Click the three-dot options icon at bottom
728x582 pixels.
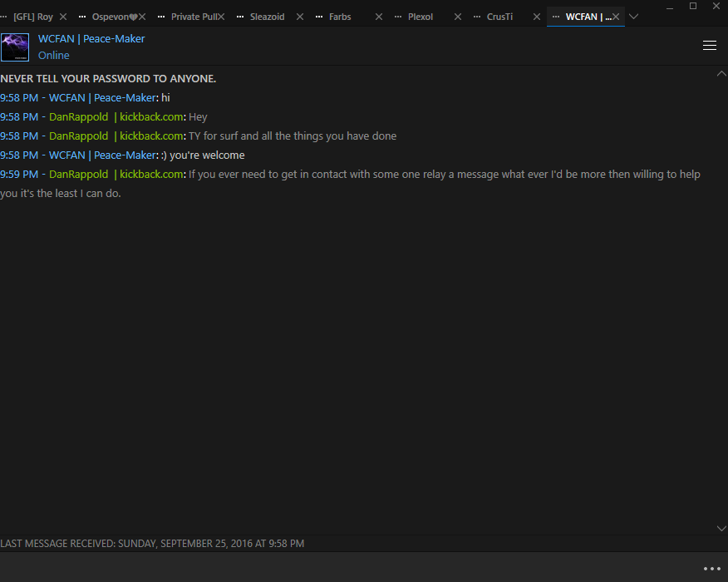click(x=711, y=569)
